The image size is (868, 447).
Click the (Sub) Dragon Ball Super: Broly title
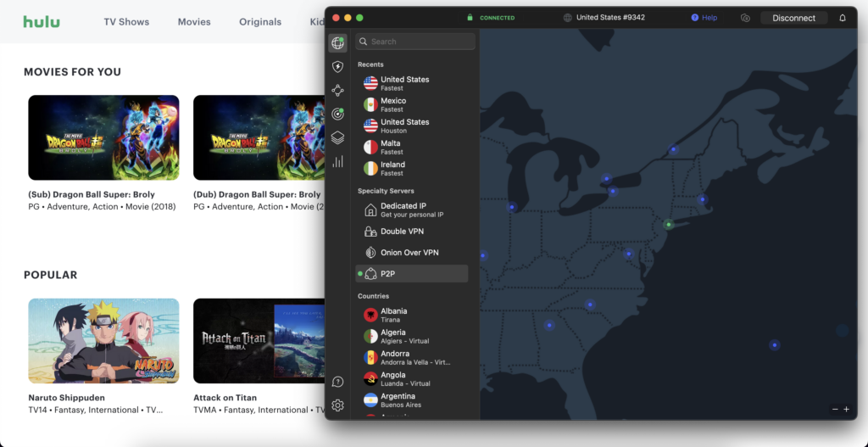pos(92,194)
